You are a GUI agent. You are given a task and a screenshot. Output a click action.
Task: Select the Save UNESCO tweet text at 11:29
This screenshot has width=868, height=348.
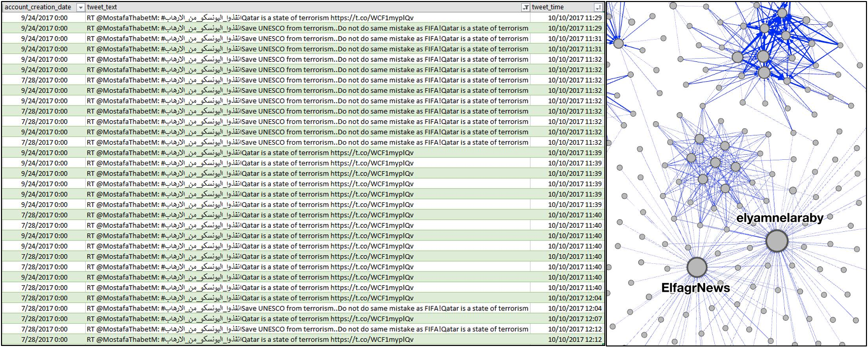point(307,28)
